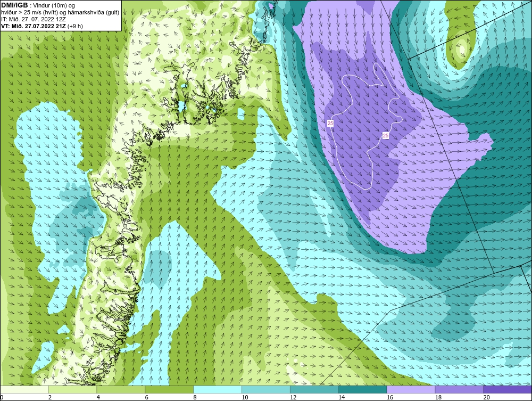
Task: Click the 8–10 m/s pale cyan legend swatch
Action: click(x=218, y=389)
